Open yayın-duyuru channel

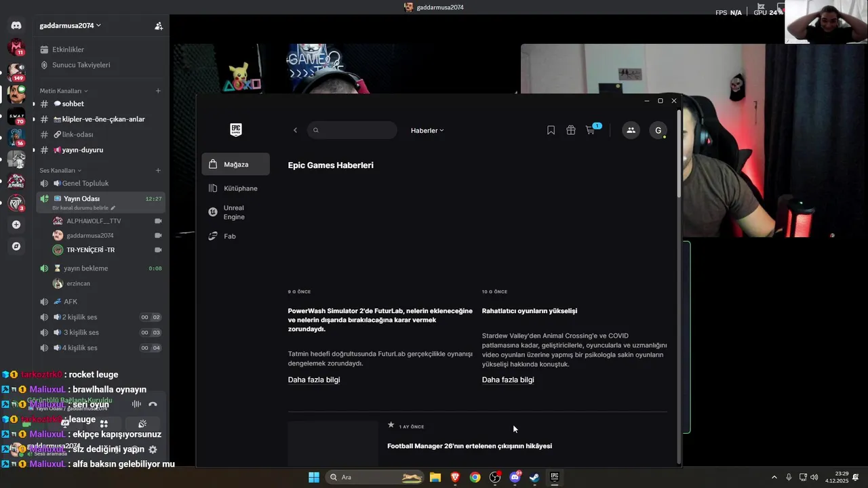click(x=102, y=150)
